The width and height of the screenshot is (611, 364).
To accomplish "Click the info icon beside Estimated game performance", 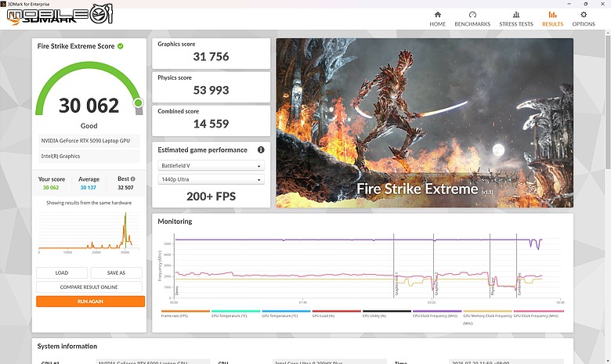I will tap(261, 150).
